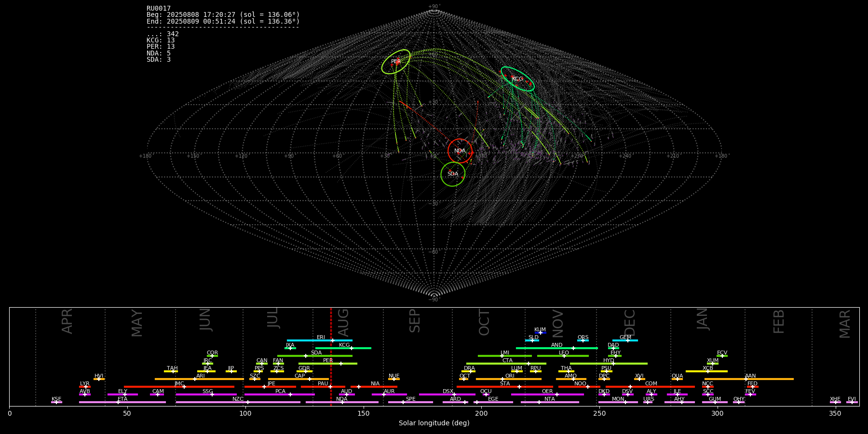The height and width of the screenshot is (434, 868).
Task: Click the CAP shower label in timeline
Action: click(x=299, y=376)
